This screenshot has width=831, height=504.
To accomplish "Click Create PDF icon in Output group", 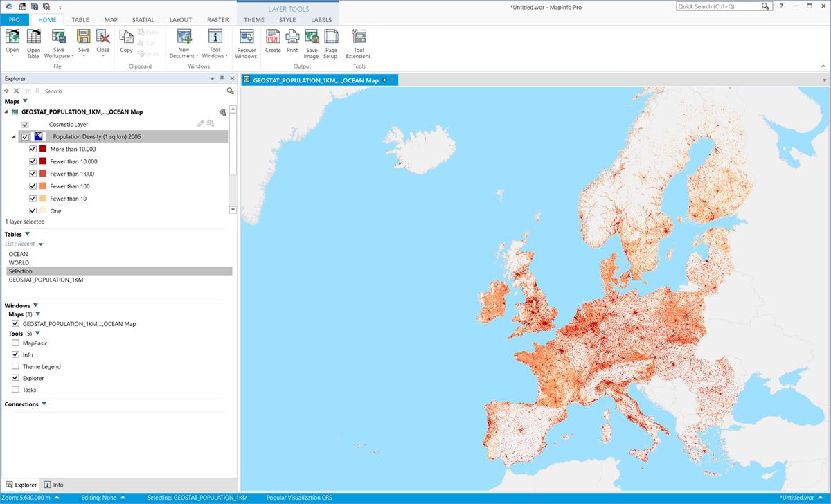I will click(x=273, y=41).
